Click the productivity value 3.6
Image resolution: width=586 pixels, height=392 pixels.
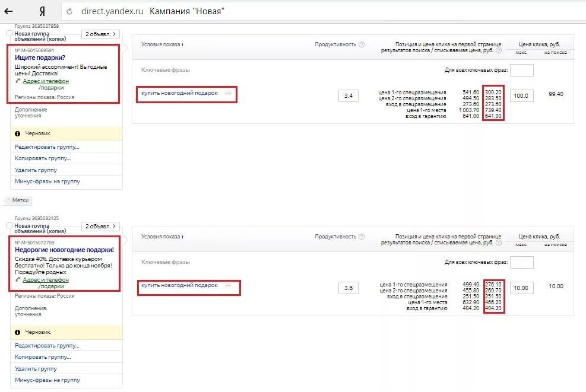point(349,288)
